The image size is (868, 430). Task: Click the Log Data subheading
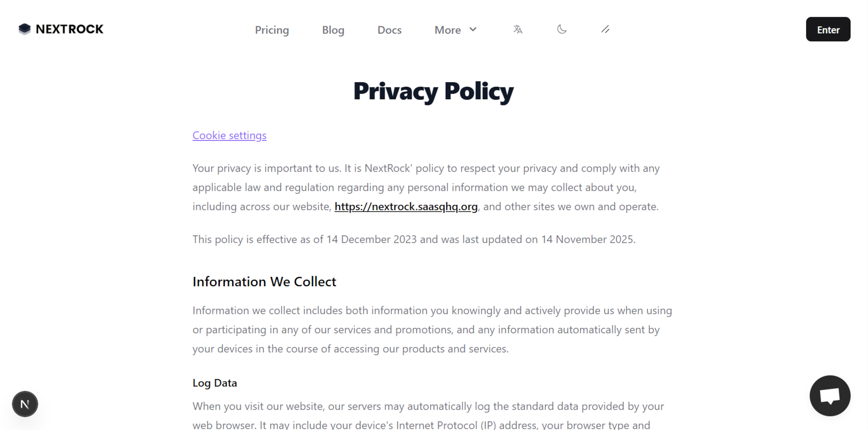[214, 383]
